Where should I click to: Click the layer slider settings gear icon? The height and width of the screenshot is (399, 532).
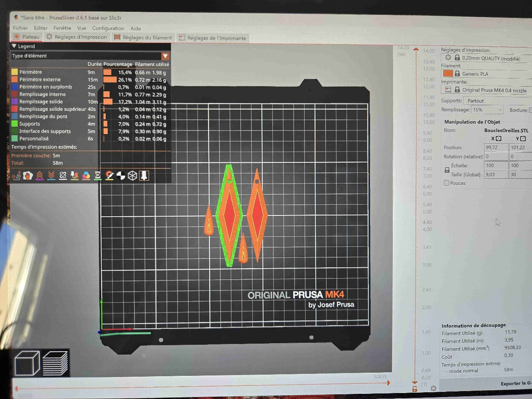pyautogui.click(x=433, y=388)
